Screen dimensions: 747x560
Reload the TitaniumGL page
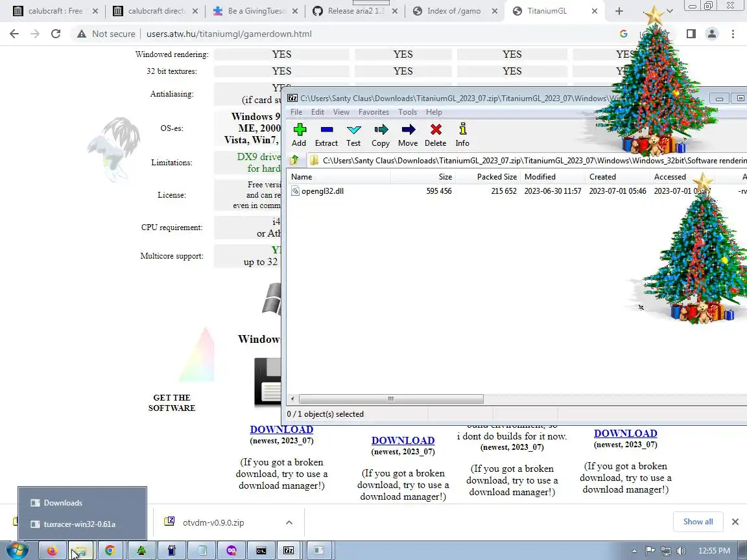tap(56, 34)
